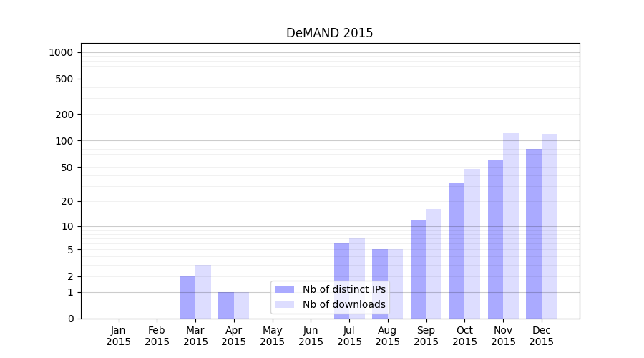Click the DeMAND 2015 chart title

pyautogui.click(x=329, y=33)
